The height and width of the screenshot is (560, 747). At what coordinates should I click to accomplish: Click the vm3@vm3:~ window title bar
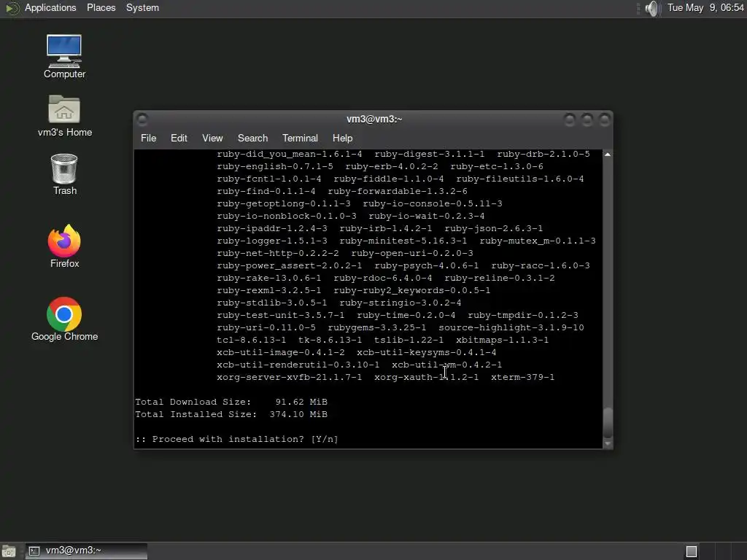[373, 119]
